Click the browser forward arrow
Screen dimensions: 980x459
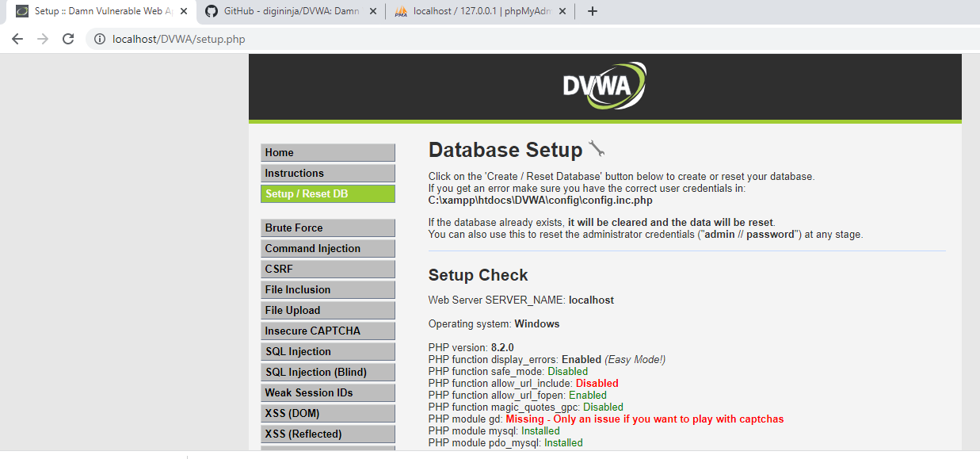(43, 39)
